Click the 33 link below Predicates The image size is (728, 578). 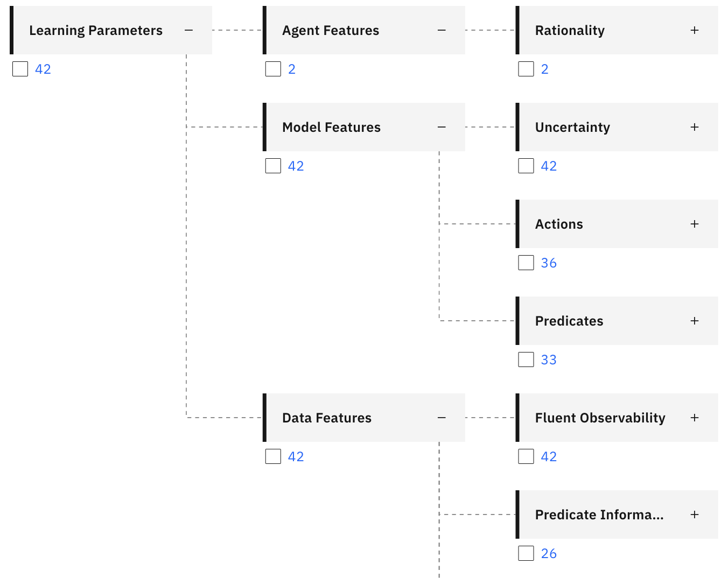(x=549, y=360)
